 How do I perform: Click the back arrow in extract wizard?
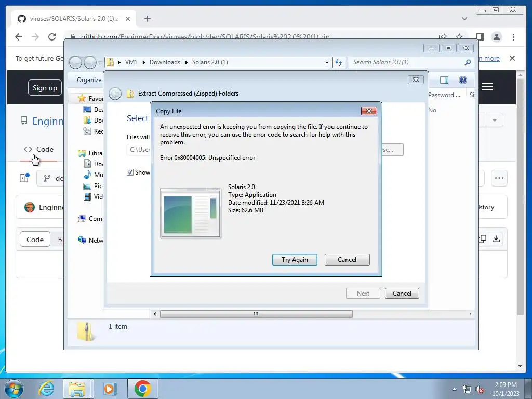115,94
